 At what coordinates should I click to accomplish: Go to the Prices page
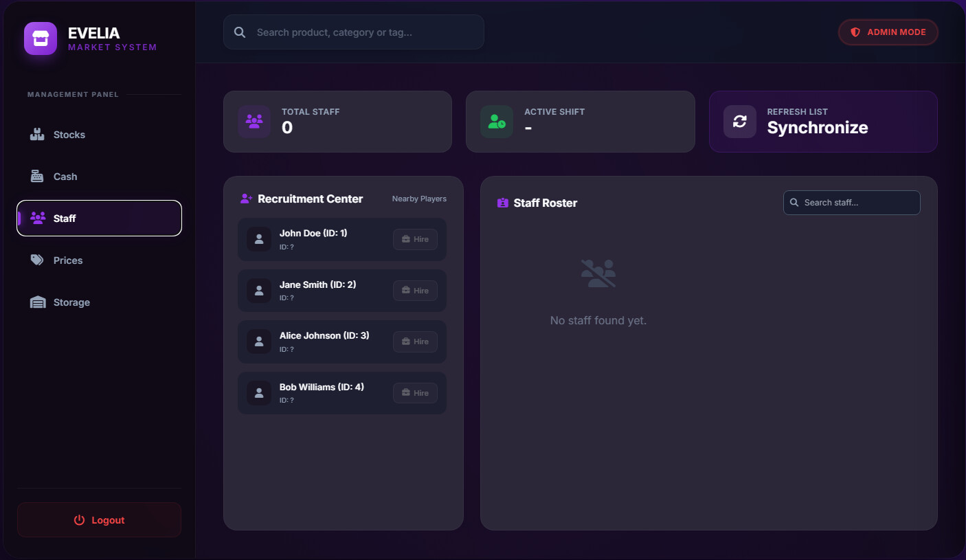(68, 260)
